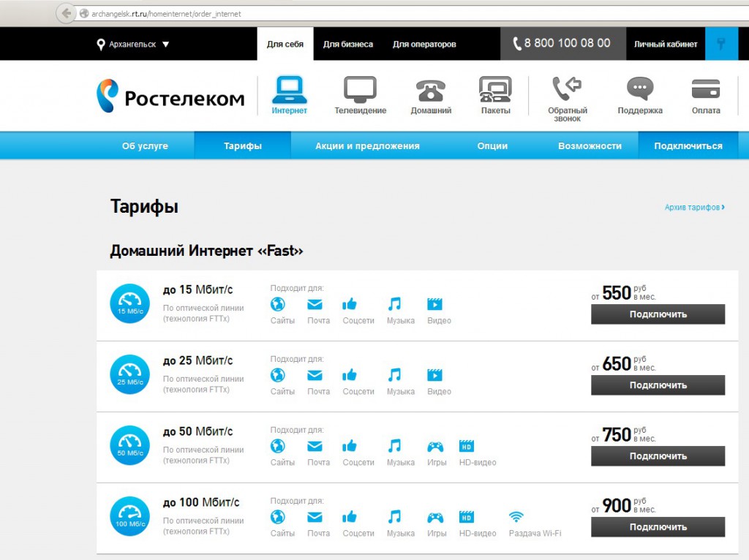Image resolution: width=749 pixels, height=560 pixels.
Task: Click the blue key login icon
Action: [x=721, y=44]
